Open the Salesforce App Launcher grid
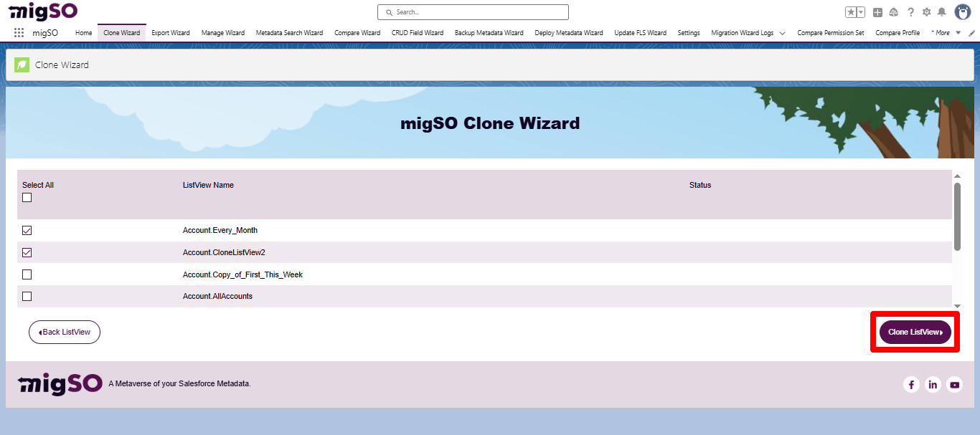980x435 pixels. [19, 32]
